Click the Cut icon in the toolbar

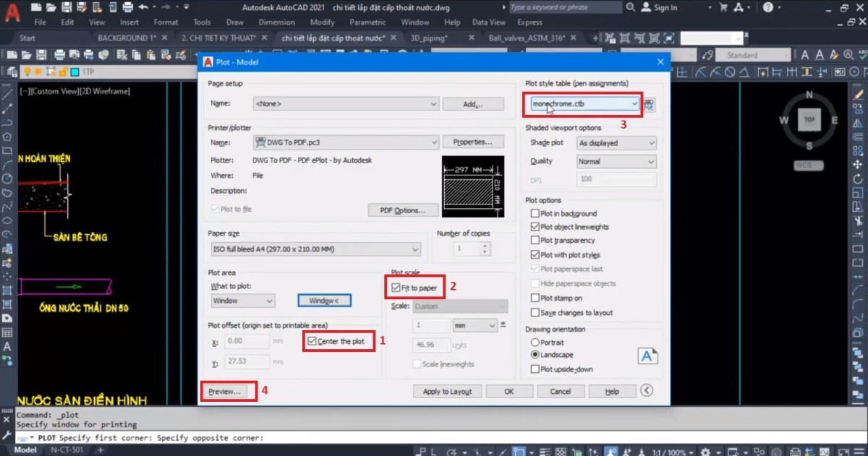pos(123,53)
